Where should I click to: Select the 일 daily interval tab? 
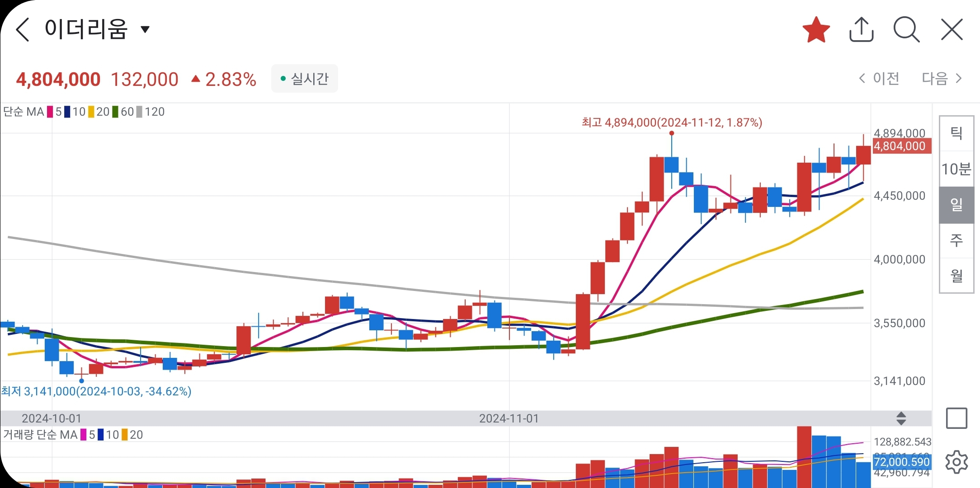956,205
